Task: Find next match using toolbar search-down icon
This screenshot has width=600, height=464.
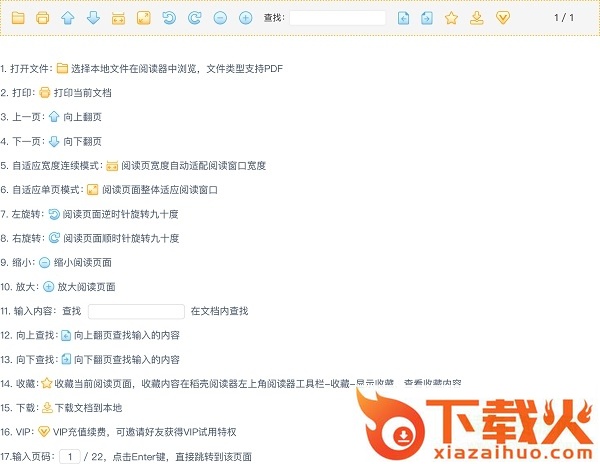Action: 427,18
